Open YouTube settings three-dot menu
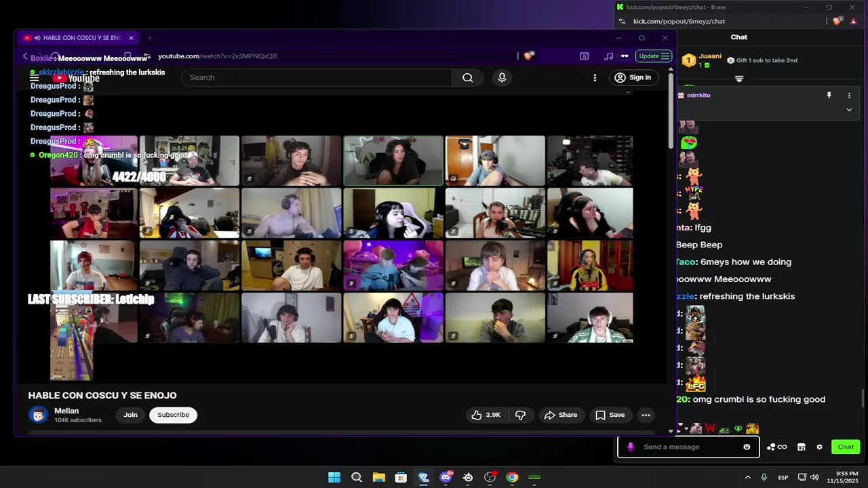 point(595,77)
